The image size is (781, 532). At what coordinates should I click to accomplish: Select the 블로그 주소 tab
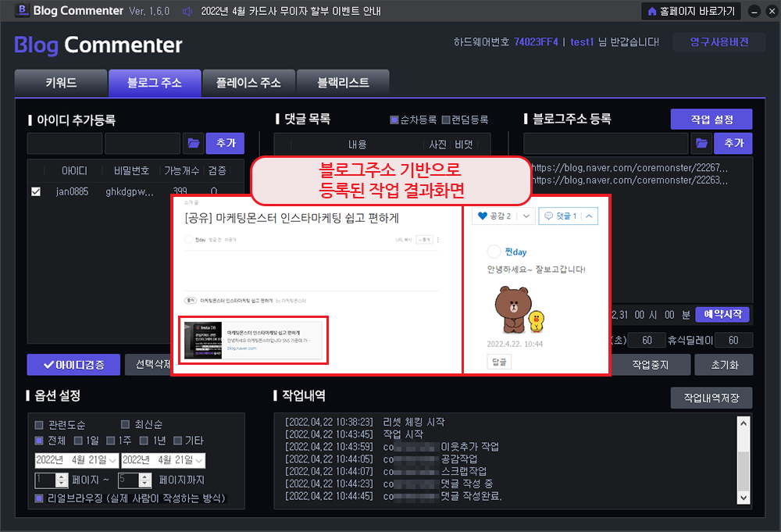point(155,83)
